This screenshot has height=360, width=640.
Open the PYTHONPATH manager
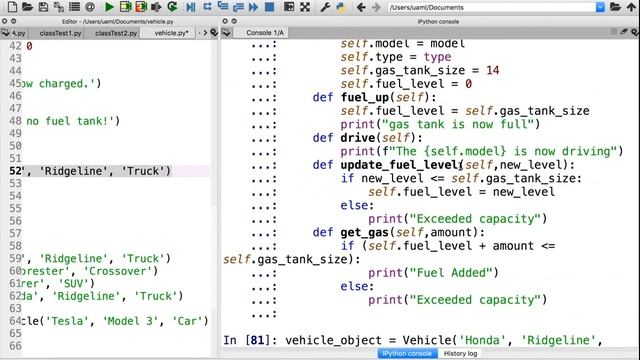[341, 7]
